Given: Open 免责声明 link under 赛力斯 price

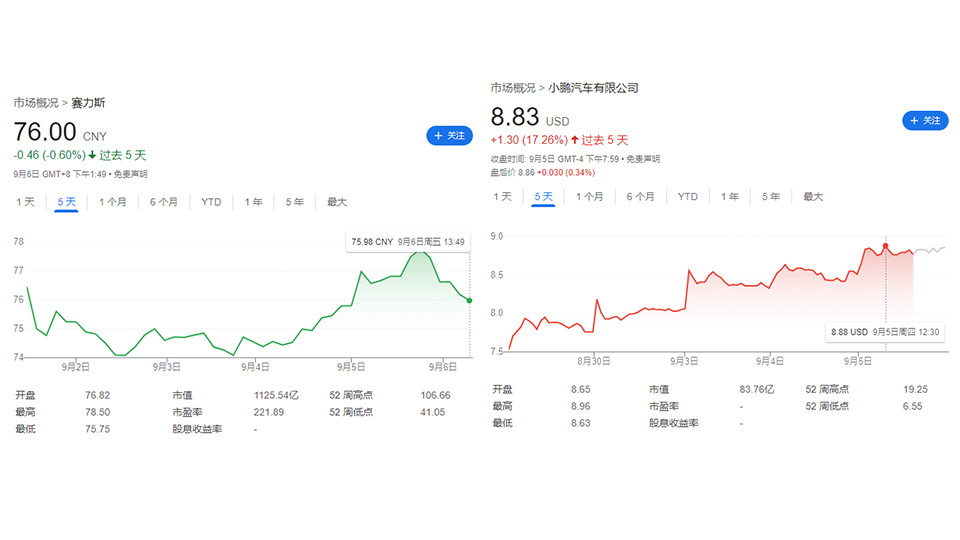Looking at the screenshot, I should [130, 174].
